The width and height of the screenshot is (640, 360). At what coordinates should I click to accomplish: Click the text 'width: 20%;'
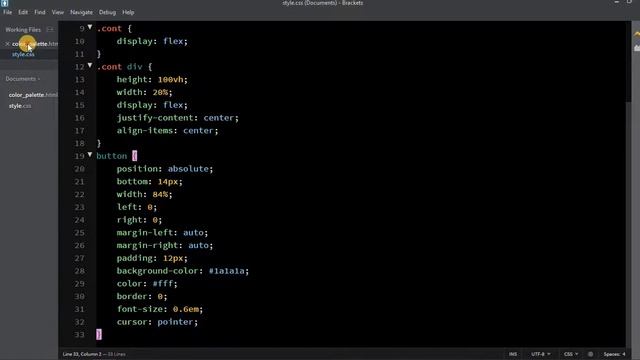pyautogui.click(x=144, y=92)
